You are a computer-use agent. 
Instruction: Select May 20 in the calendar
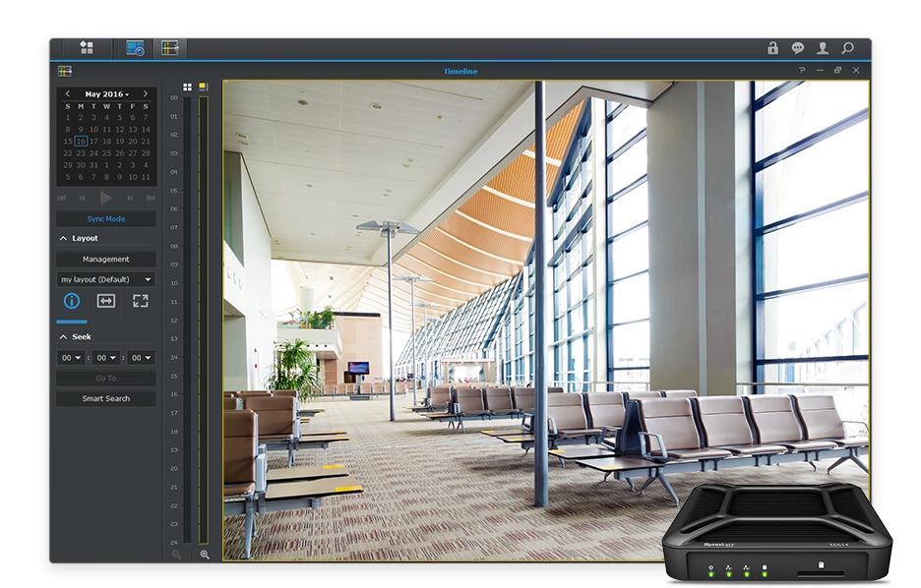pos(133,142)
